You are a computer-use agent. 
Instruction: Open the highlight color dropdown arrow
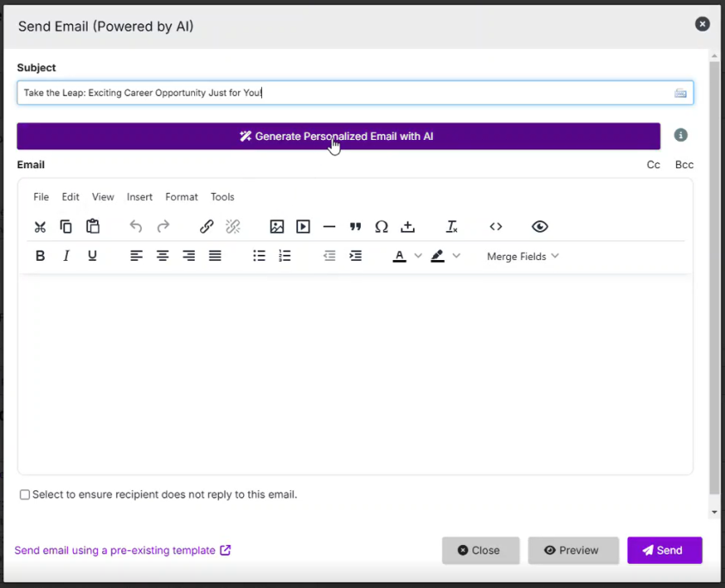[x=456, y=256]
